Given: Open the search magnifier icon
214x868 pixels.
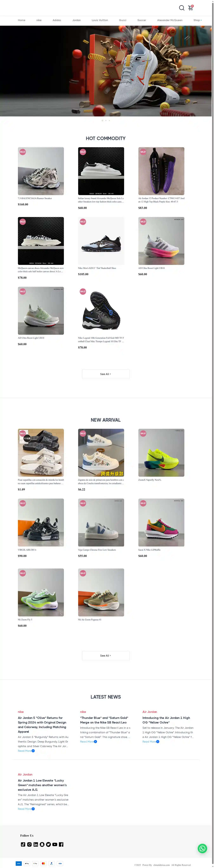Looking at the screenshot, I should (x=181, y=8).
